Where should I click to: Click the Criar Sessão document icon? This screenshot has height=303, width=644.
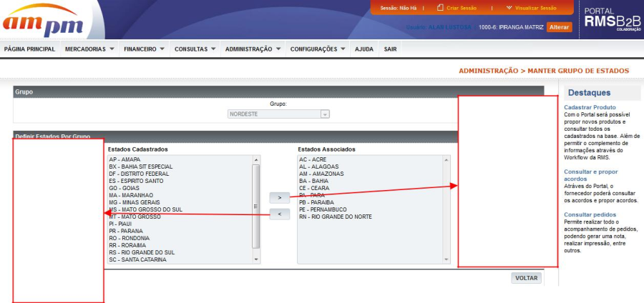tap(440, 8)
